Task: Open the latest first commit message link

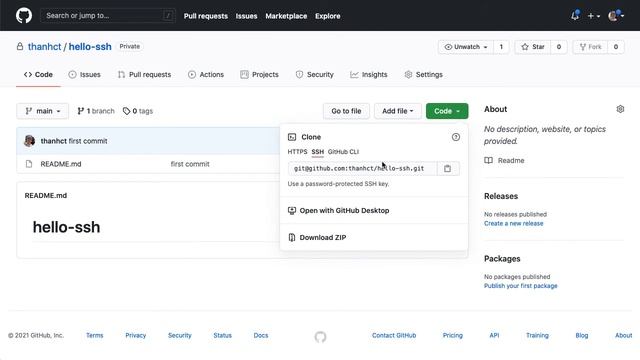Action: (x=88, y=141)
